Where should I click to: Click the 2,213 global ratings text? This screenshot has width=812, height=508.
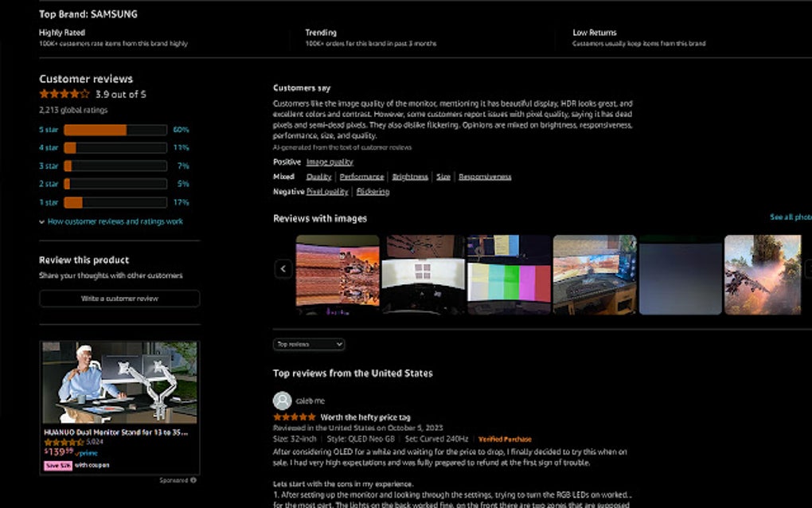coord(73,110)
